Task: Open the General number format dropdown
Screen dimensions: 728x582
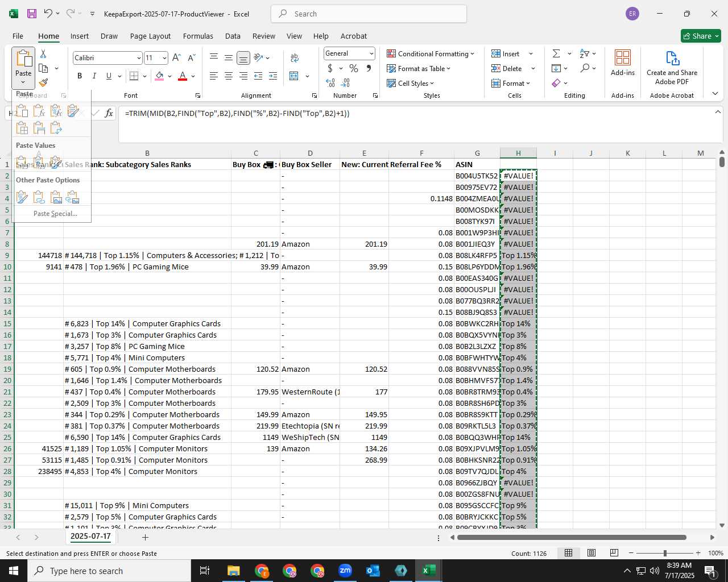Action: pos(371,53)
